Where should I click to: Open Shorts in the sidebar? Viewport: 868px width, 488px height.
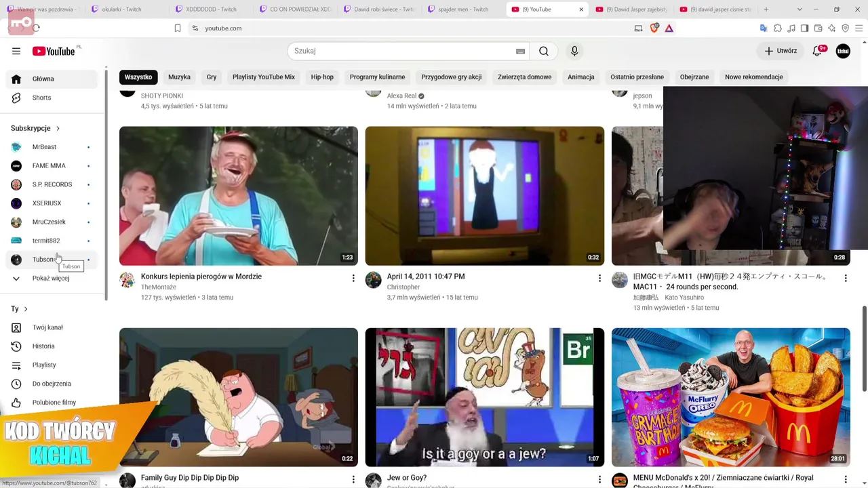[52, 98]
